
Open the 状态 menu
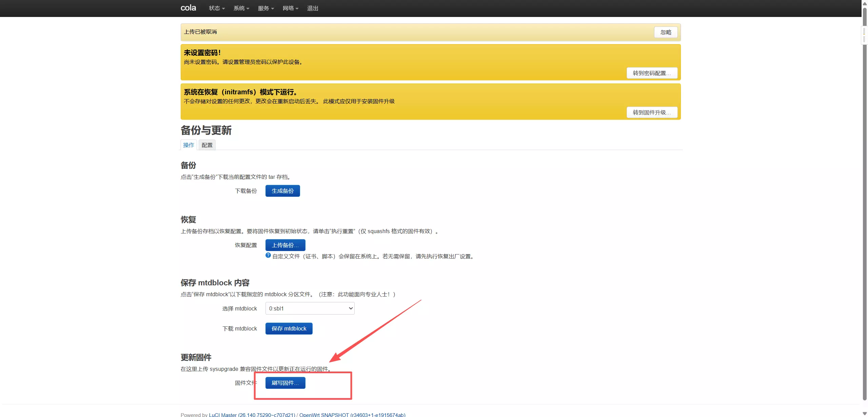(217, 8)
